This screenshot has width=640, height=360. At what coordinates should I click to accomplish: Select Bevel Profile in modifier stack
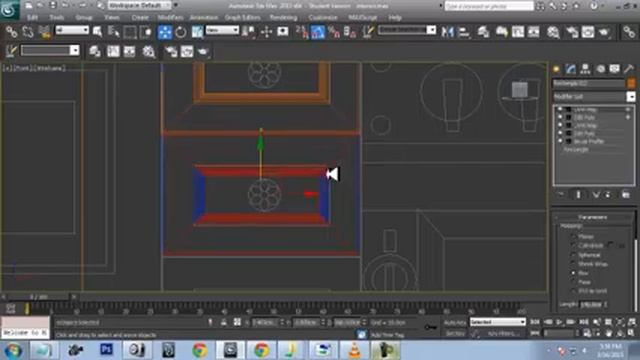click(x=589, y=141)
